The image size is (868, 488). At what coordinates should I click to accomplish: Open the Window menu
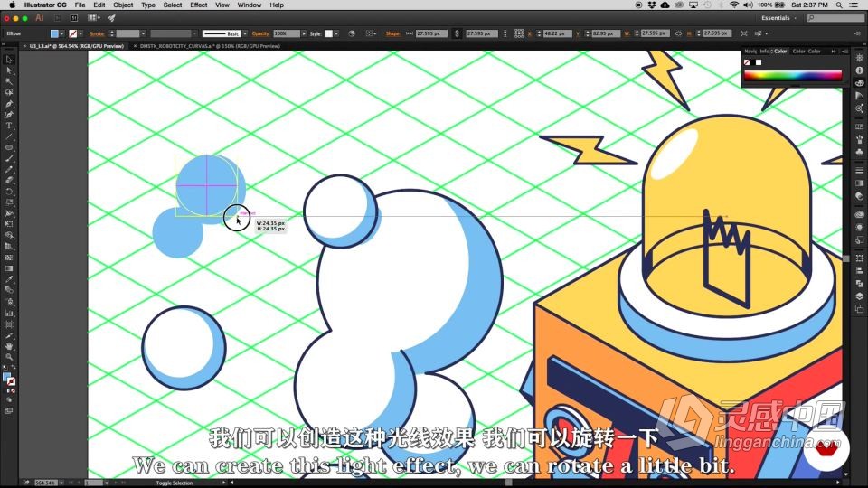coord(250,5)
